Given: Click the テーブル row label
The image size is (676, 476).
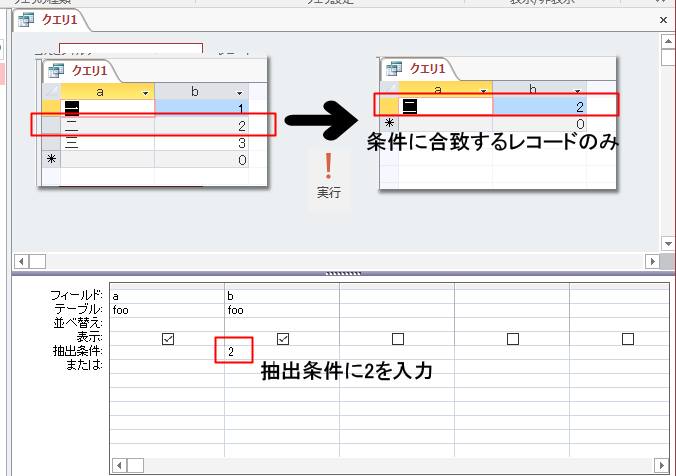Looking at the screenshot, I should tap(78, 309).
